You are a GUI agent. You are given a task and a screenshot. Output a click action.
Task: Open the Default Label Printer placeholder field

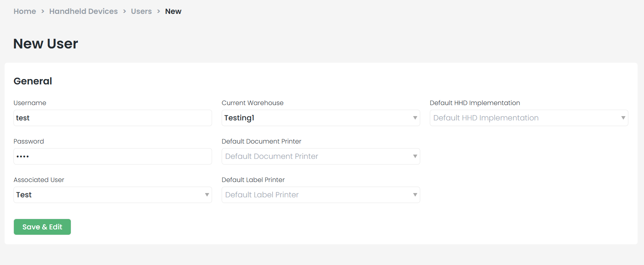[x=317, y=195]
